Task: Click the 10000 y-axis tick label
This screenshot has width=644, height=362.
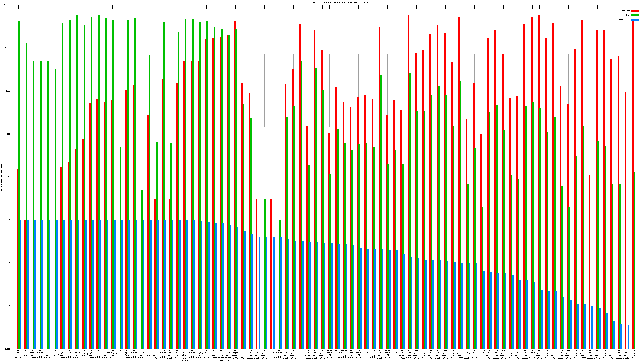Action: point(7,48)
